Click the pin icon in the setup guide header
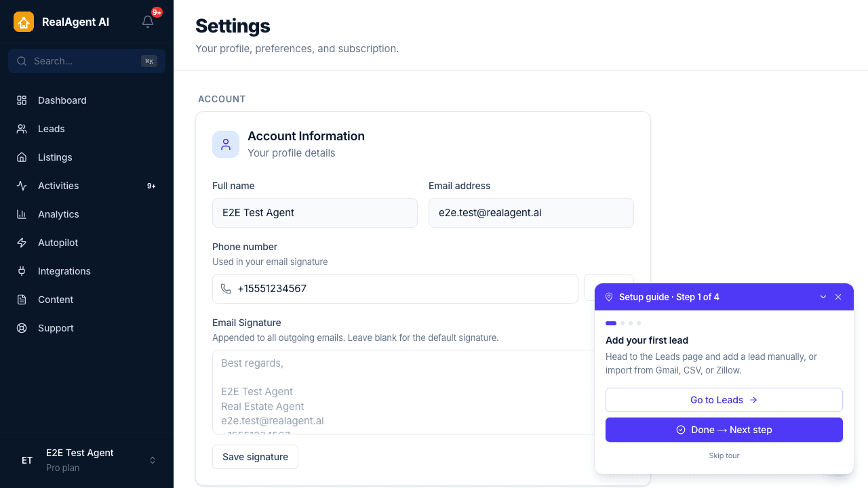 point(609,297)
